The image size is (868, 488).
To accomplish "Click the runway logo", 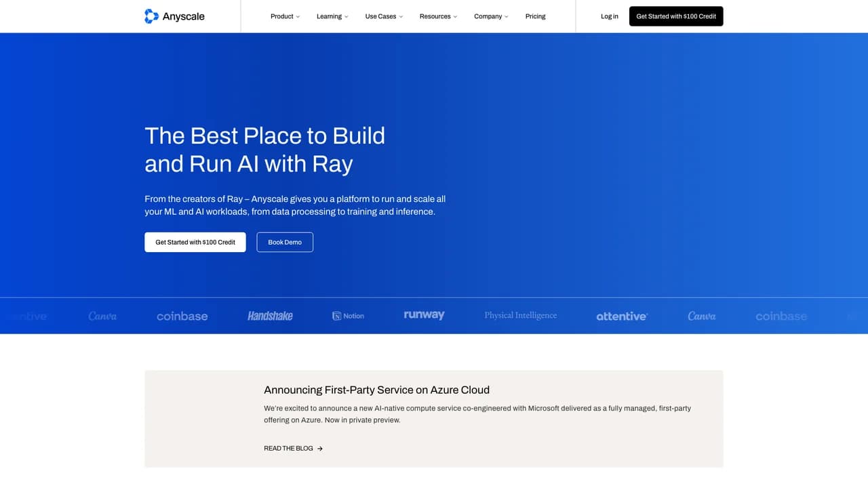I will (424, 315).
